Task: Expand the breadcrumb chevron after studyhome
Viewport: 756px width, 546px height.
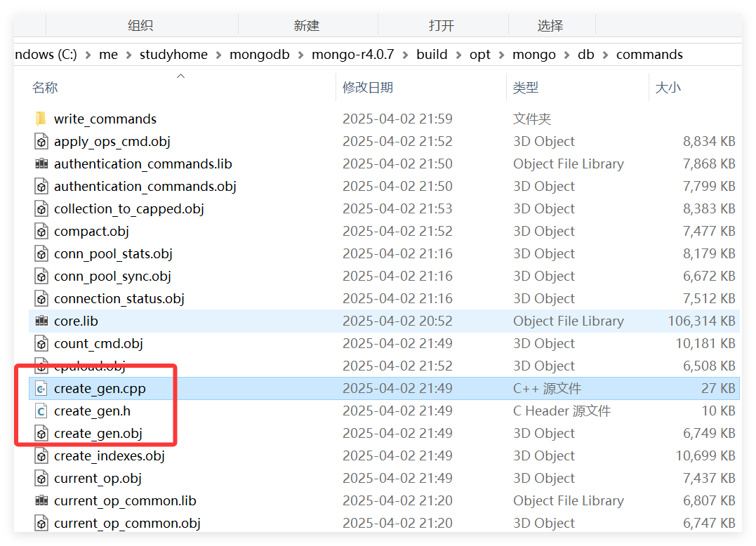Action: 218,55
